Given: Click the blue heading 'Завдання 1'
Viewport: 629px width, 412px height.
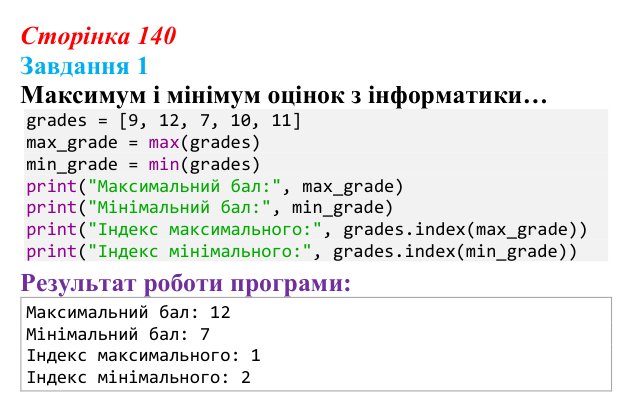Looking at the screenshot, I should 84,66.
